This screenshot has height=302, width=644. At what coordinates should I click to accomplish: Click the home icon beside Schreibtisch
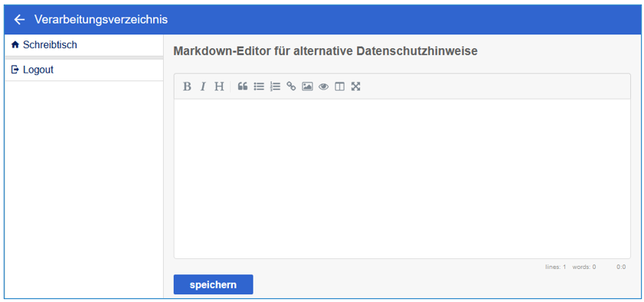[x=15, y=44]
